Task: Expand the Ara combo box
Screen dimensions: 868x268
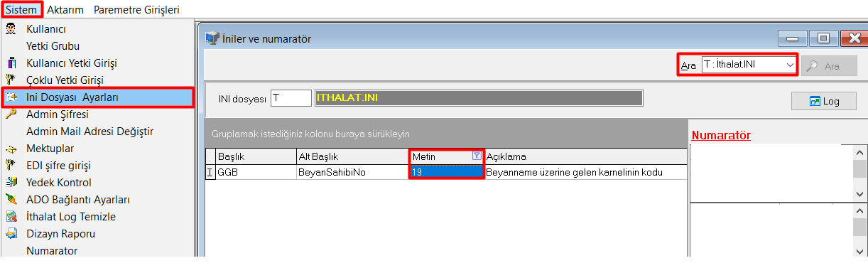Action: pyautogui.click(x=789, y=65)
